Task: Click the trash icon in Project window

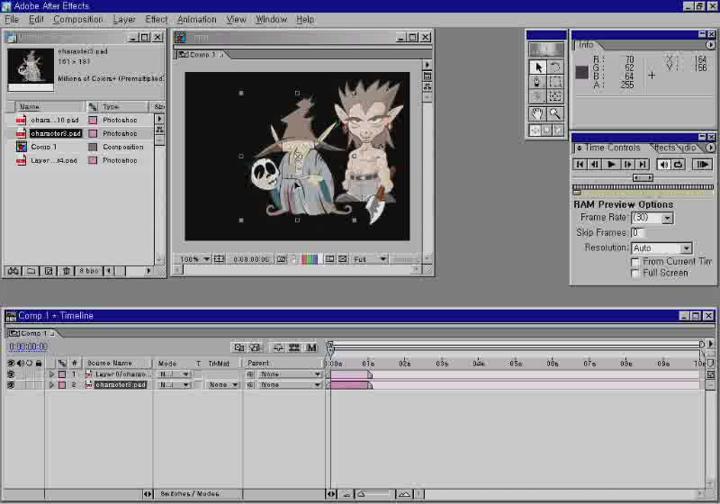Action: [66, 271]
